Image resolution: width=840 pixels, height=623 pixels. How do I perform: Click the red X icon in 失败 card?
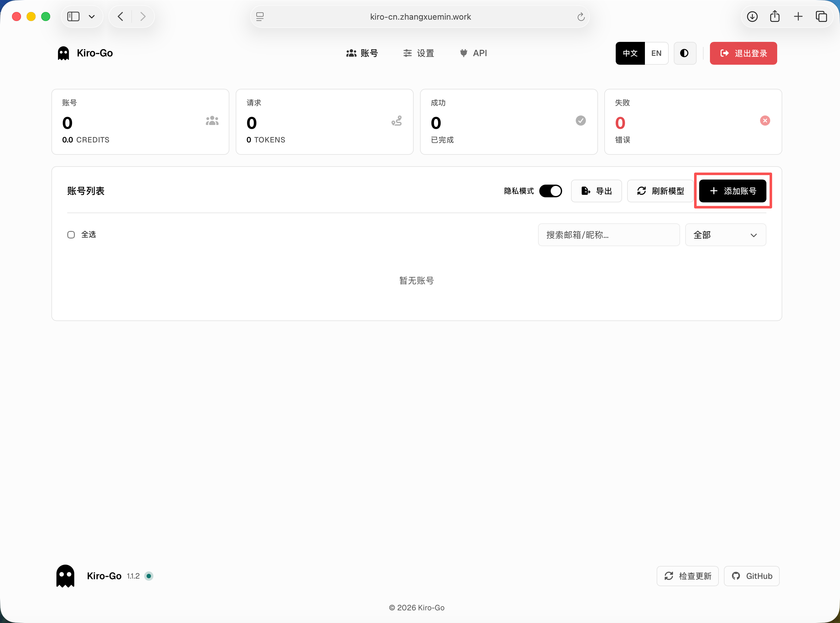(x=765, y=121)
